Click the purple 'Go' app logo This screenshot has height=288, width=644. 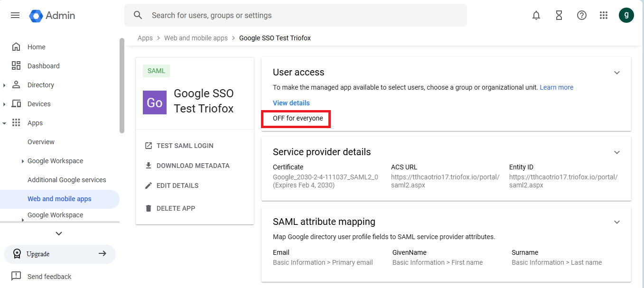(x=155, y=102)
